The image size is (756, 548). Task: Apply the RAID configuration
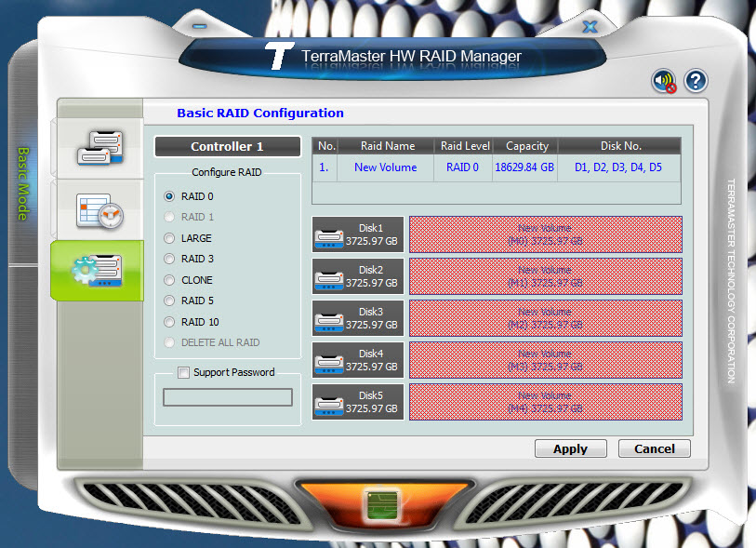[570, 448]
